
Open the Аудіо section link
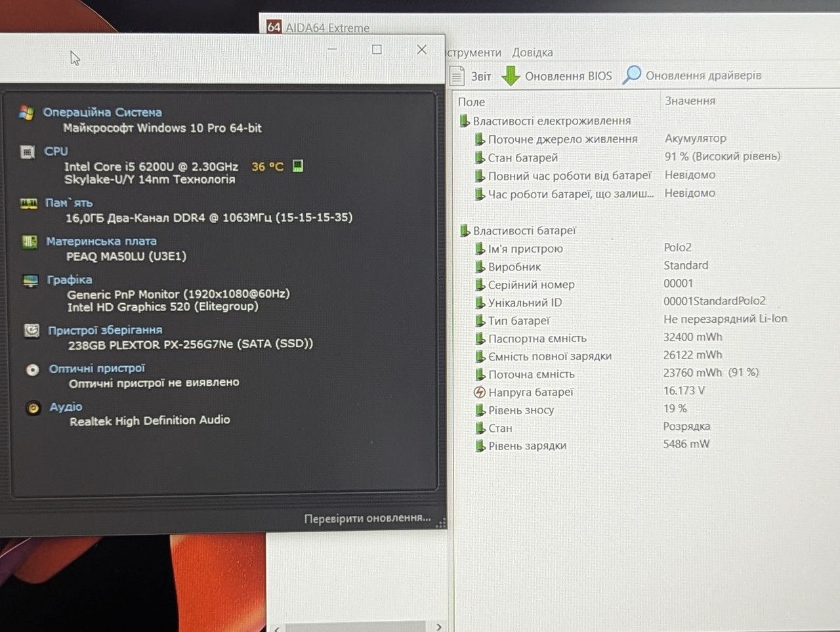[66, 407]
